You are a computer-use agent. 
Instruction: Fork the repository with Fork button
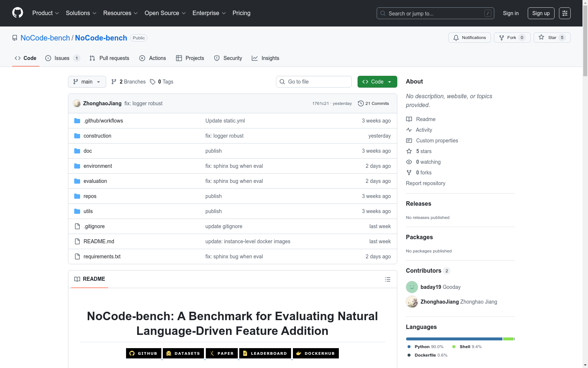tap(512, 38)
